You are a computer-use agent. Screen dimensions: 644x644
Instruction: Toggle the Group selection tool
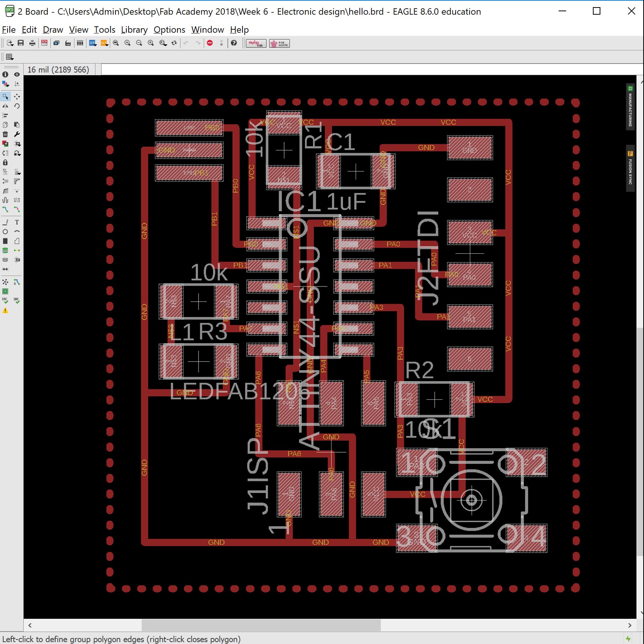(5, 97)
